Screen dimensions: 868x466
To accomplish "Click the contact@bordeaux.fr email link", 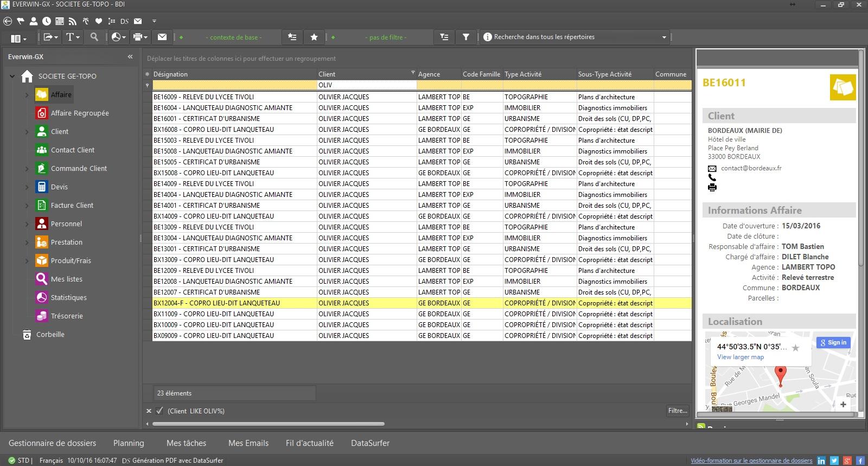I will coord(751,168).
